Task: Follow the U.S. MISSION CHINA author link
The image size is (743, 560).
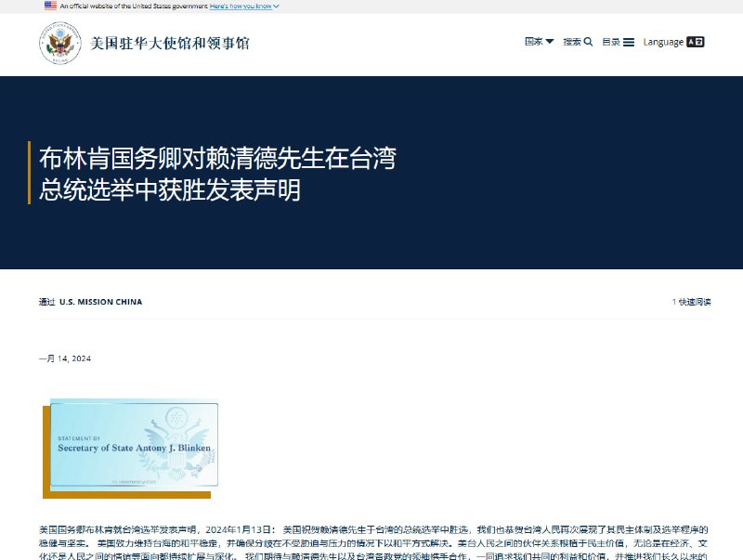Action: [100, 301]
